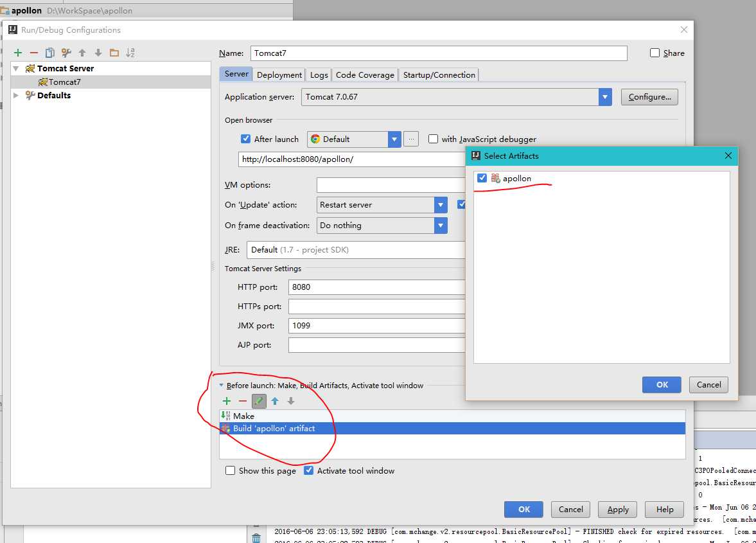Viewport: 756px width, 543px height.
Task: Click the HTTPs port field
Action: pyautogui.click(x=377, y=307)
